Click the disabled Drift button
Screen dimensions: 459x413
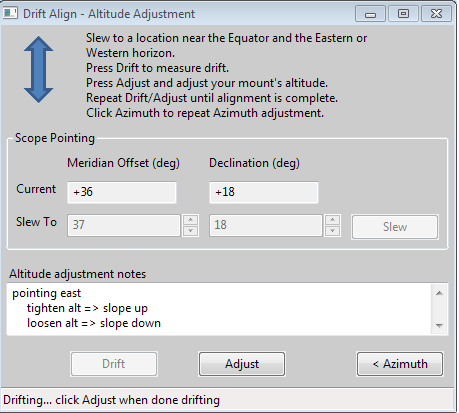pyautogui.click(x=114, y=364)
